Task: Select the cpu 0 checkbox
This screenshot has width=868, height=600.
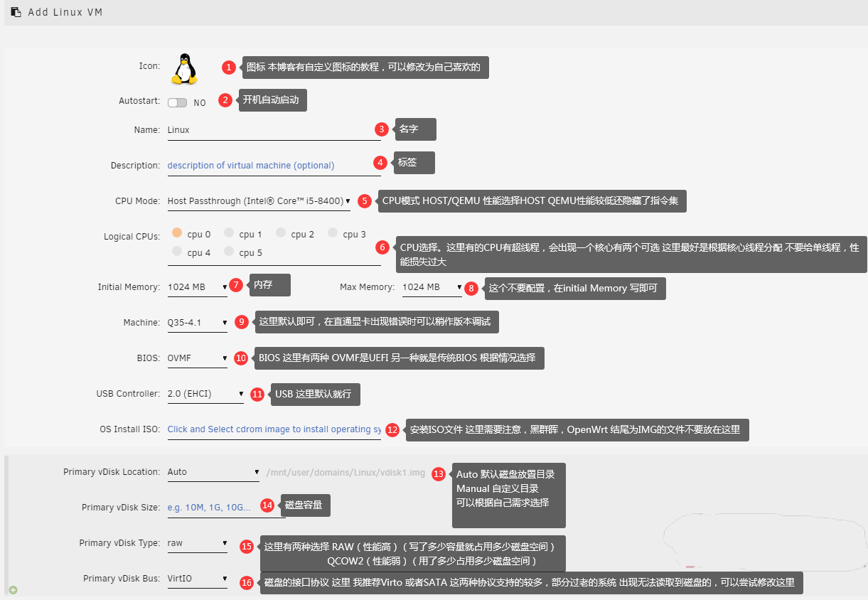Action: (177, 233)
